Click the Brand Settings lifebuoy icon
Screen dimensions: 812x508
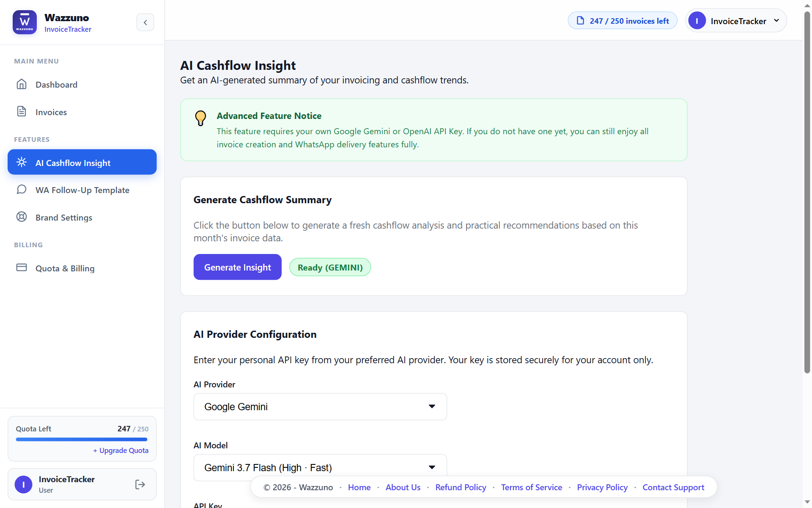click(22, 217)
